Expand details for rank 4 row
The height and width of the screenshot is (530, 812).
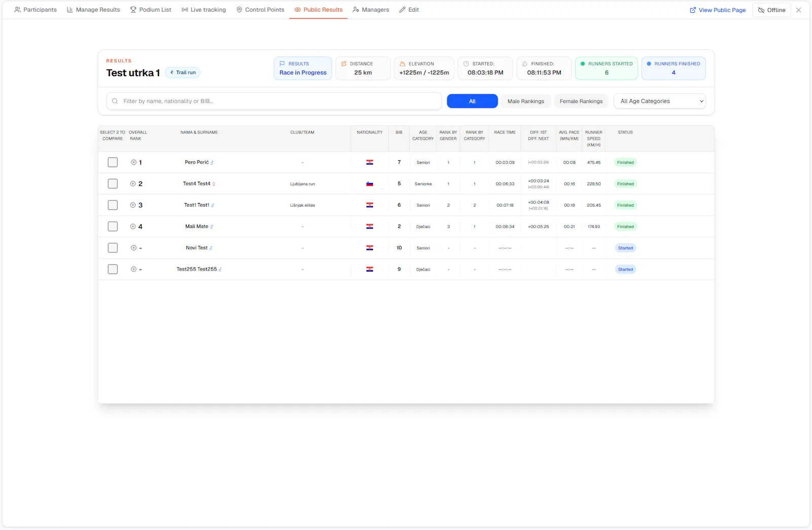click(x=133, y=226)
